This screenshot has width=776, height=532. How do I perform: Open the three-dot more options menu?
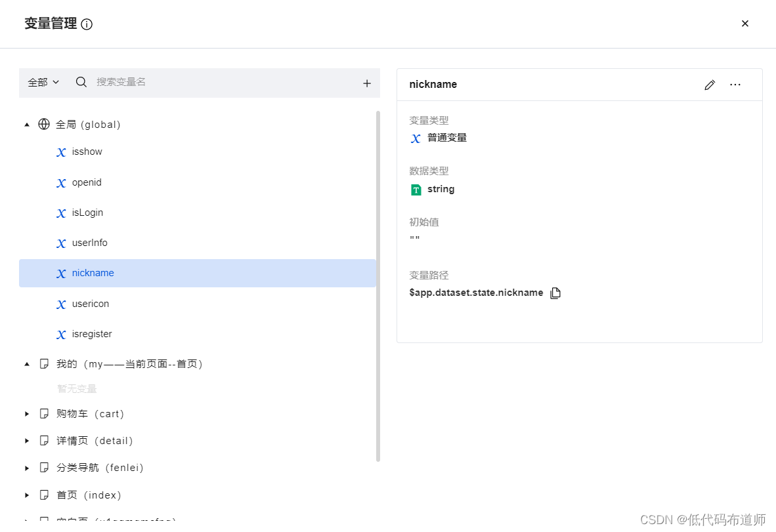pyautogui.click(x=735, y=85)
